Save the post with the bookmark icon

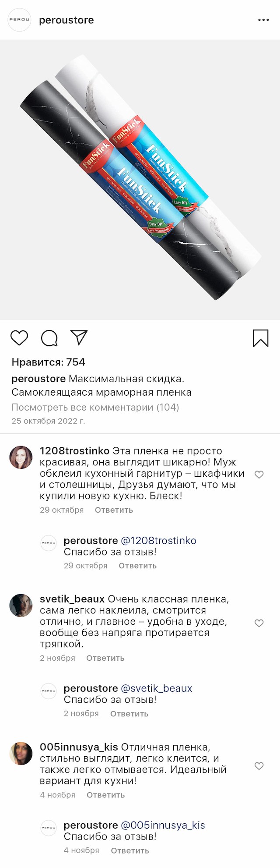tap(261, 338)
